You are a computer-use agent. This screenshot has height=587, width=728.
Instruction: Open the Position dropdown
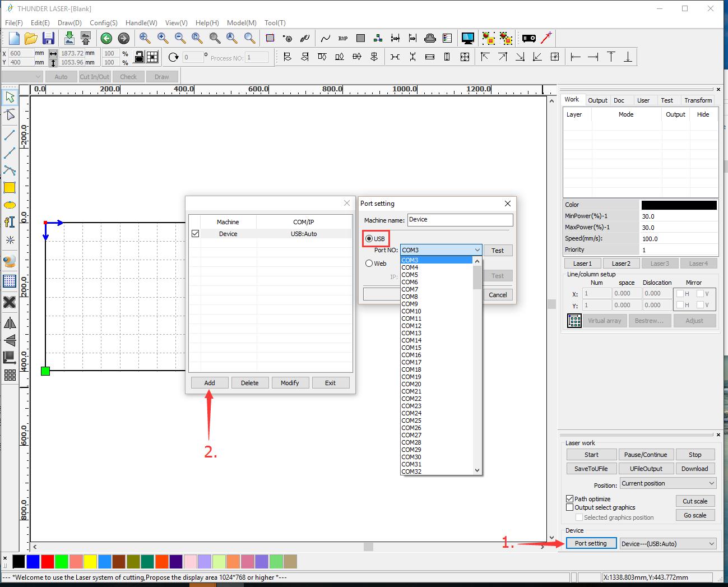[668, 483]
